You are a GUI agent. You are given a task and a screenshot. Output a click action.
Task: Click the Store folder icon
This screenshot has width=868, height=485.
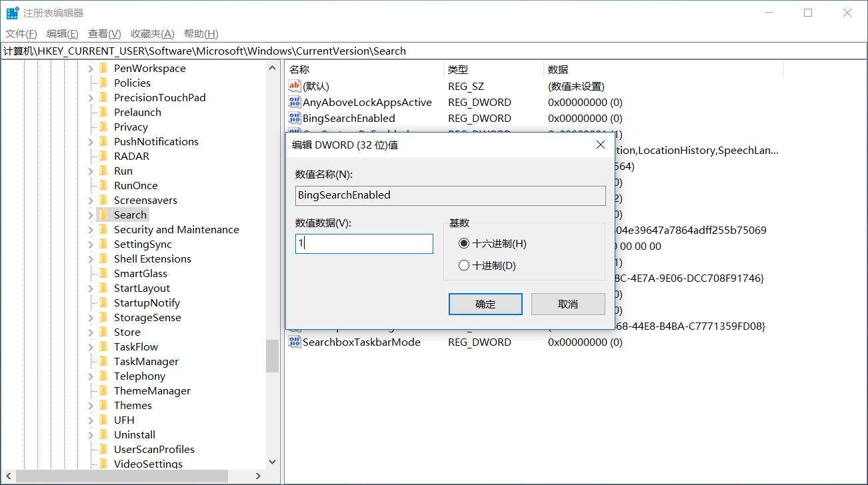click(x=105, y=332)
